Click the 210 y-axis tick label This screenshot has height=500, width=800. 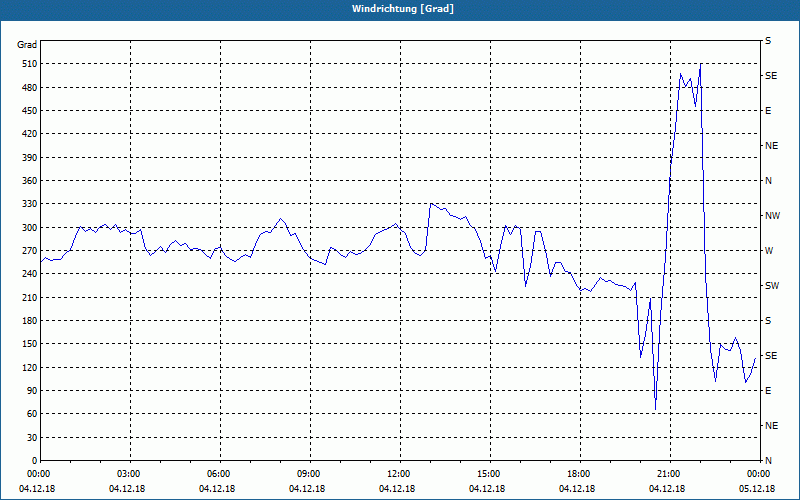pos(31,297)
